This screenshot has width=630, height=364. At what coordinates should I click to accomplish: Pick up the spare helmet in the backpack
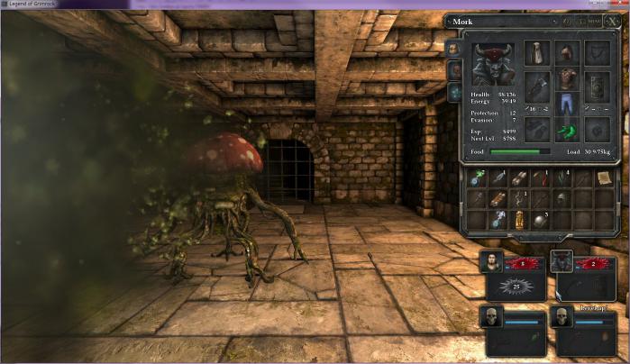(562, 199)
